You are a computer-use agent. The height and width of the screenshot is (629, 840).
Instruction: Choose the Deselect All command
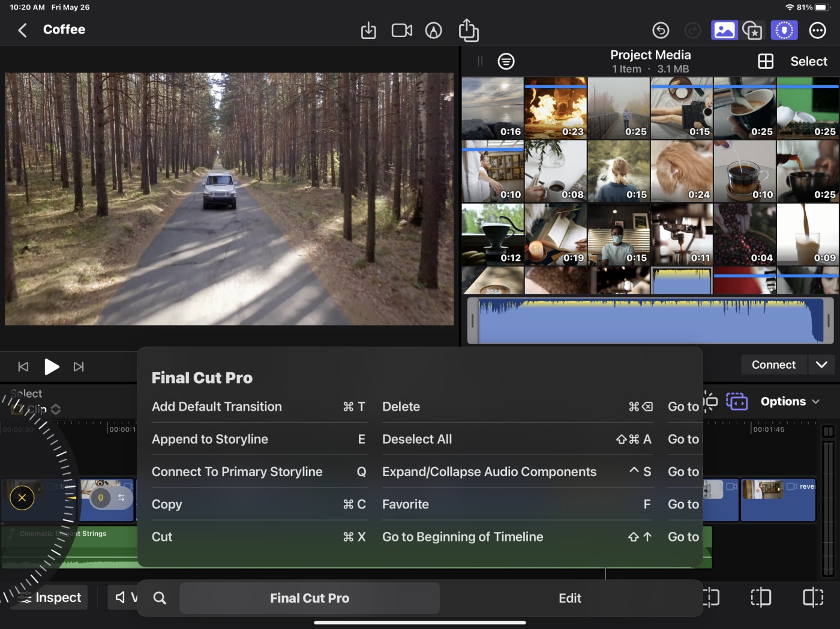(517, 439)
